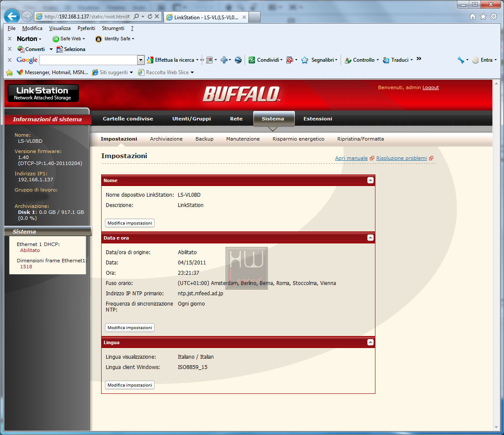Click the browser forward arrow

pyautogui.click(x=27, y=16)
